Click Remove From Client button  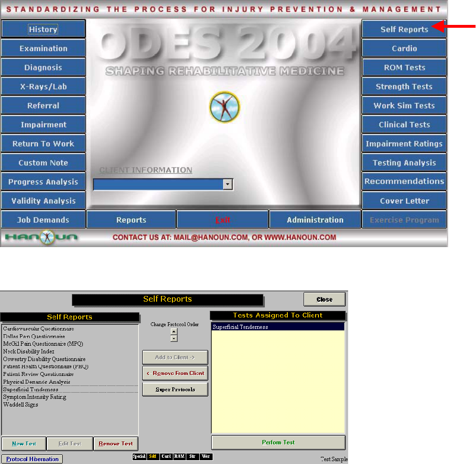tap(175, 373)
